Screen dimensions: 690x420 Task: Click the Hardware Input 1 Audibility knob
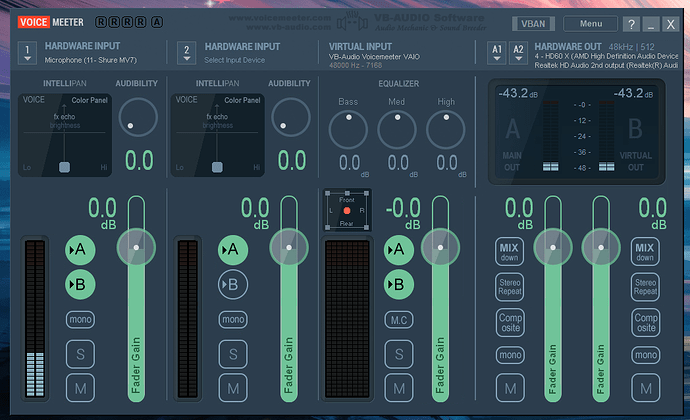click(x=138, y=118)
